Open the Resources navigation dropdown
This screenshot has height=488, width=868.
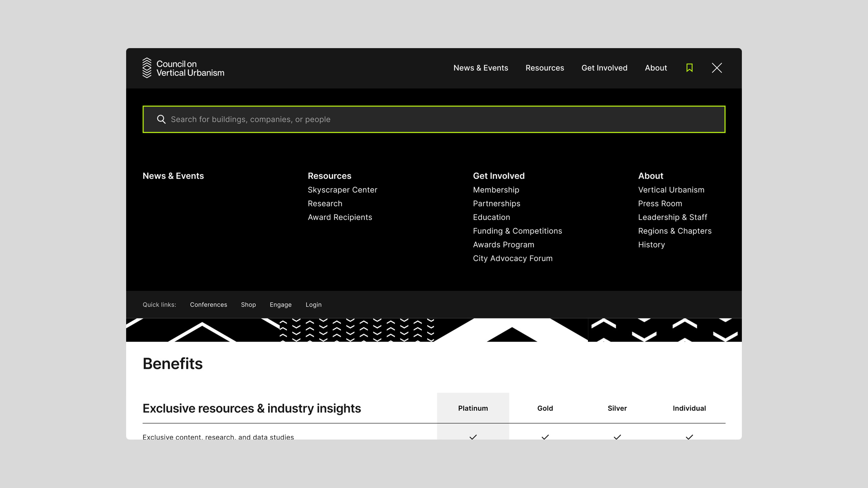coord(545,68)
